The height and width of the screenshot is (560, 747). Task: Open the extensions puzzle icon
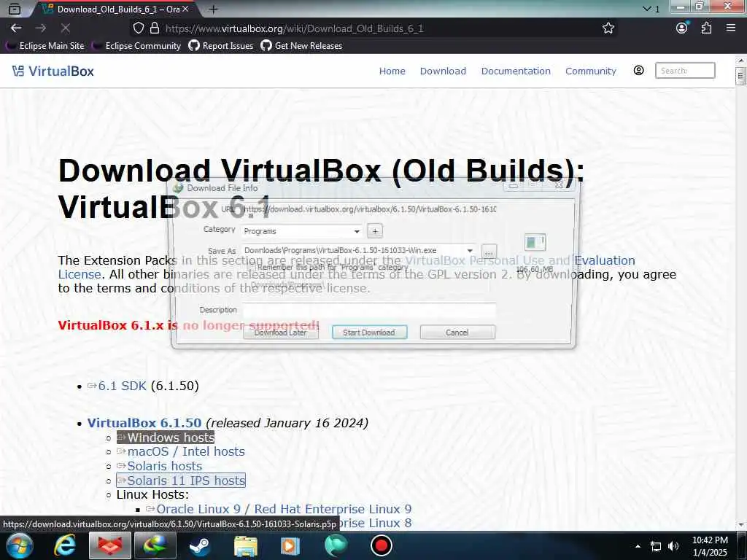tap(706, 28)
